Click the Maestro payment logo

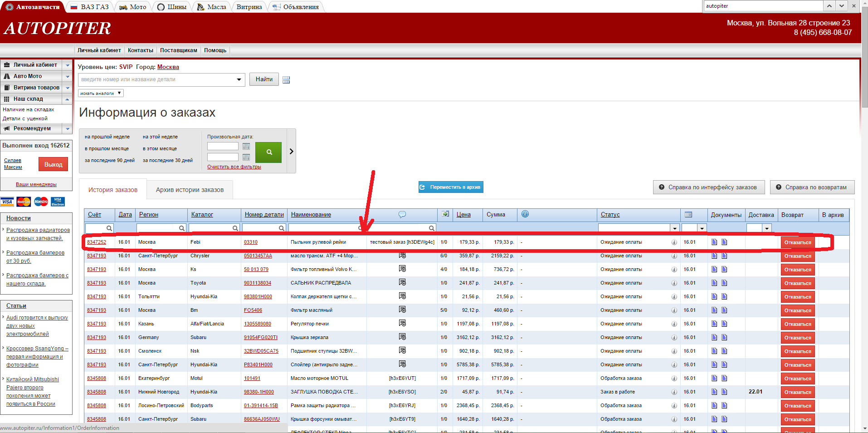(x=41, y=202)
